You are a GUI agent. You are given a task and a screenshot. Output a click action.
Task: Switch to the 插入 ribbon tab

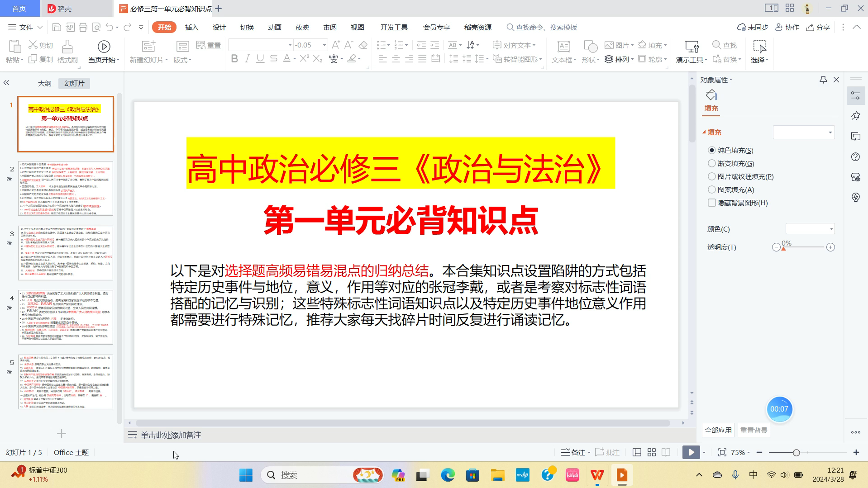(191, 27)
